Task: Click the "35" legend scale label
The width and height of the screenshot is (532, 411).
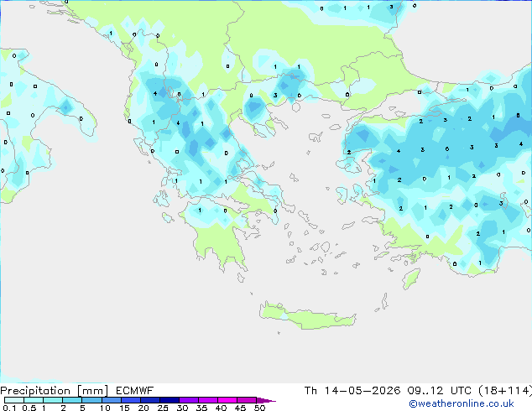Action: 201,408
